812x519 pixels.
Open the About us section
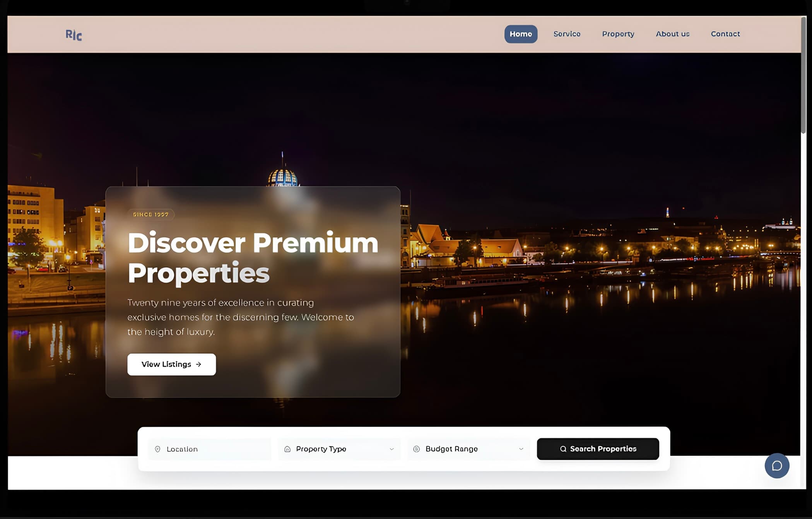tap(672, 34)
